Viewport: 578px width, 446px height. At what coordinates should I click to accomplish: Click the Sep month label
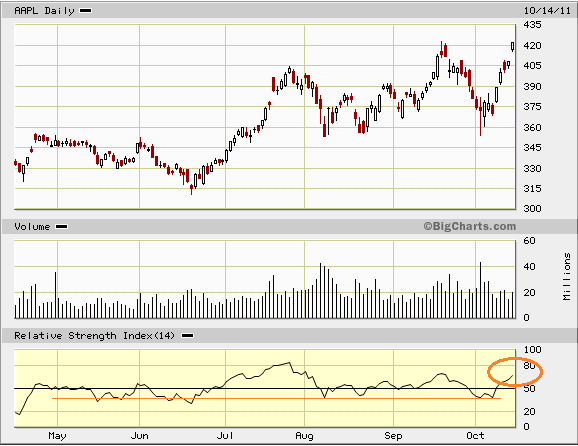[393, 436]
